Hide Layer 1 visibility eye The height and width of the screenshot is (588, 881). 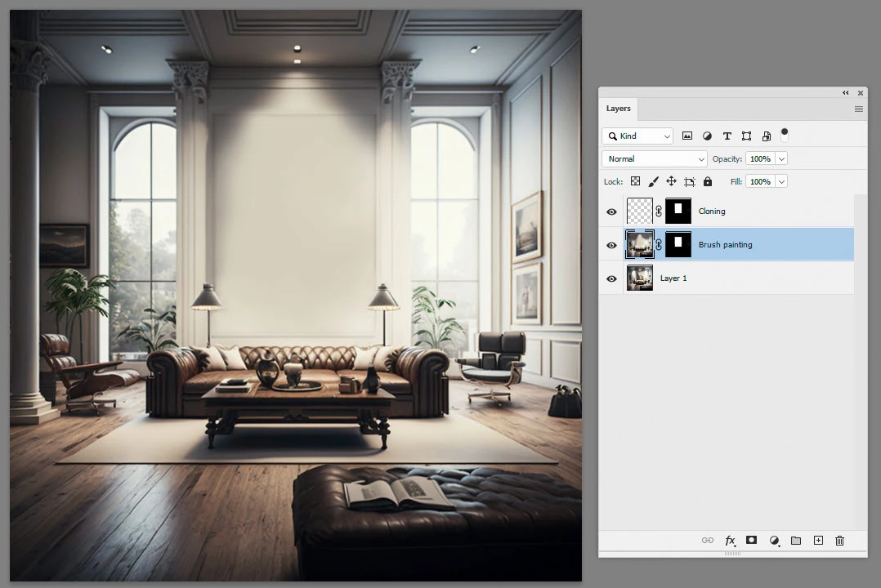tap(612, 278)
